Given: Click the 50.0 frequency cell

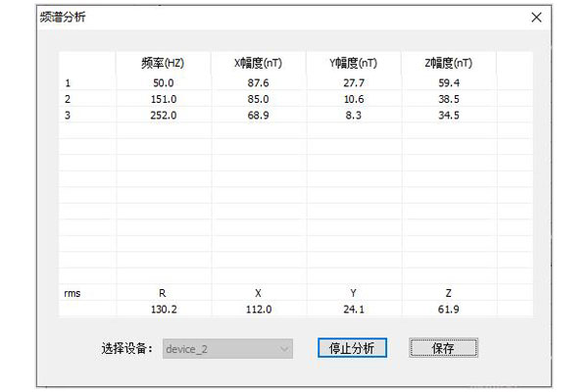Looking at the screenshot, I should tap(163, 83).
